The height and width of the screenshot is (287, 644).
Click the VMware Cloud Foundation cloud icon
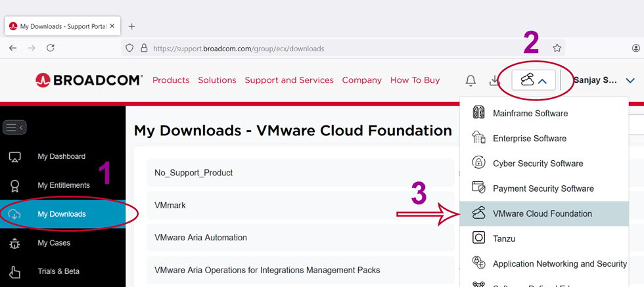[479, 213]
